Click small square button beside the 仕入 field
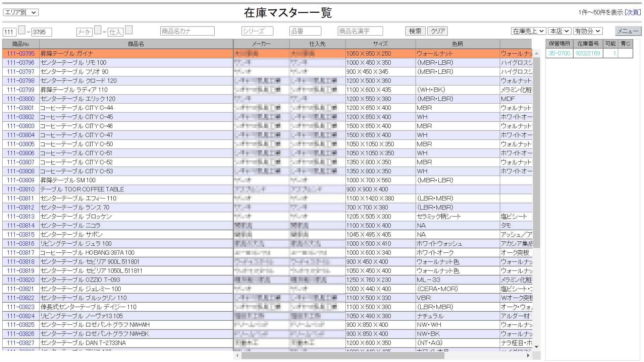The height and width of the screenshot is (362, 644). (129, 30)
